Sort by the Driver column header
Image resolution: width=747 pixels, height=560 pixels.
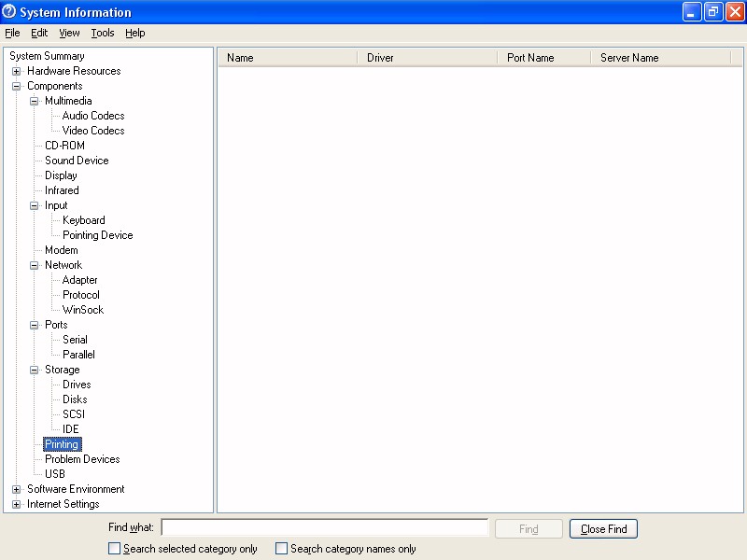point(428,58)
